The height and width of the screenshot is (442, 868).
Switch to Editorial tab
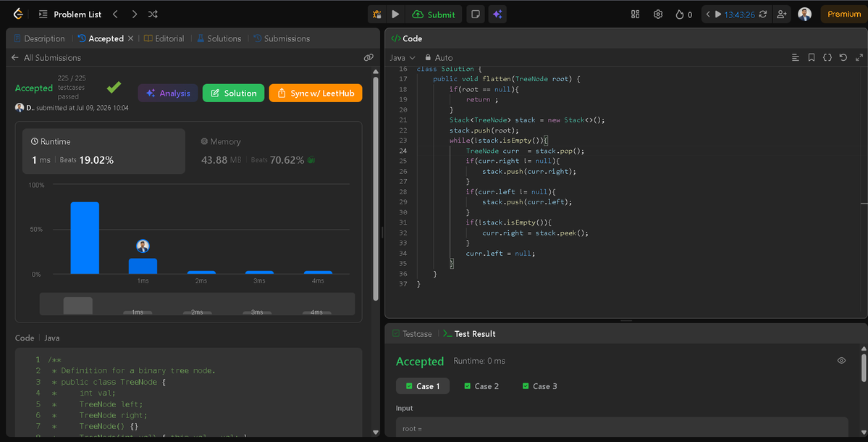point(164,38)
